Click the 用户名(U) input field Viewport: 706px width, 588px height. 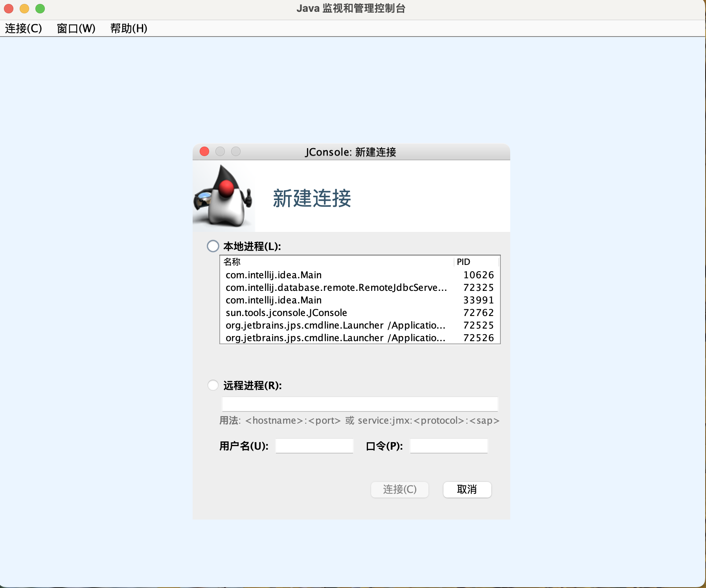314,446
